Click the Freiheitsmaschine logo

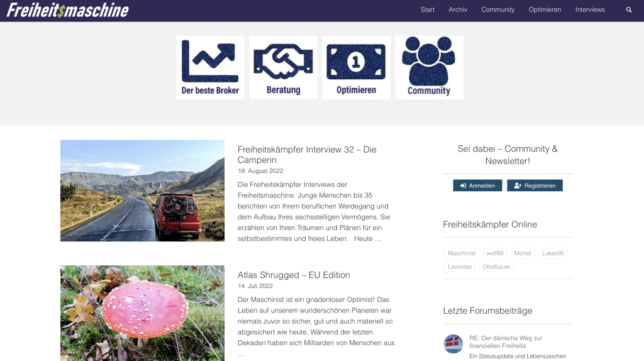coord(68,10)
